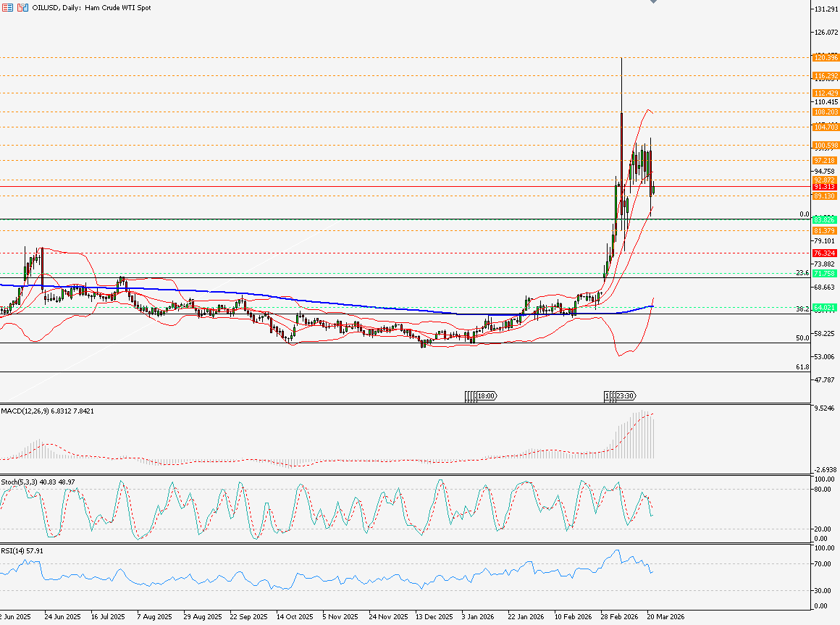Click the one-click trading panel icon
This screenshot has width=840, height=625.
7,7
